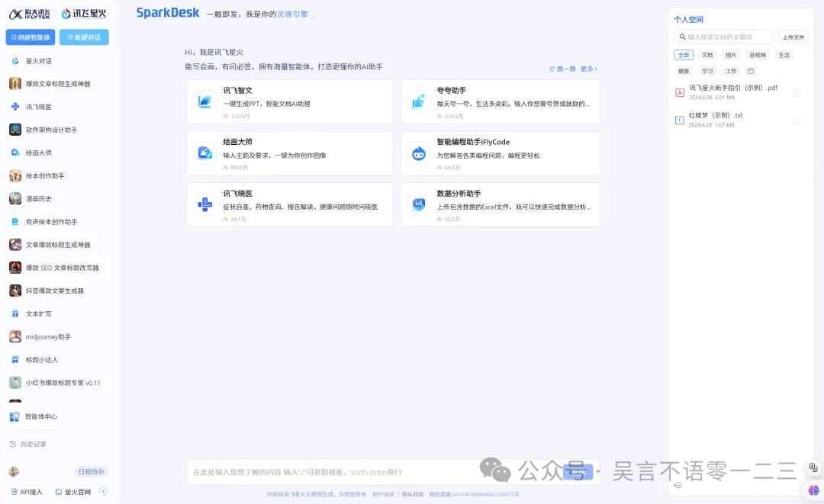Viewport: 824px width, 504px height.
Task: Select the 学习 filter tab
Action: 707,71
